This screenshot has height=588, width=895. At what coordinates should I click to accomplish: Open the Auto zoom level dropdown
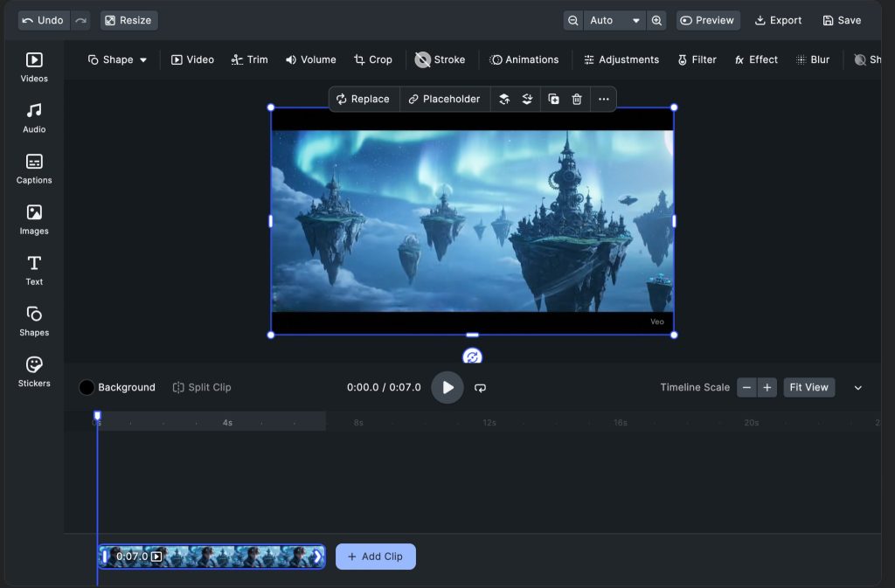614,20
